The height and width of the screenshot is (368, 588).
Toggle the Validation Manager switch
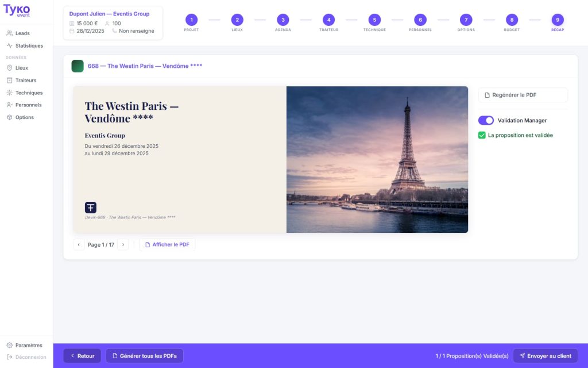pos(486,120)
